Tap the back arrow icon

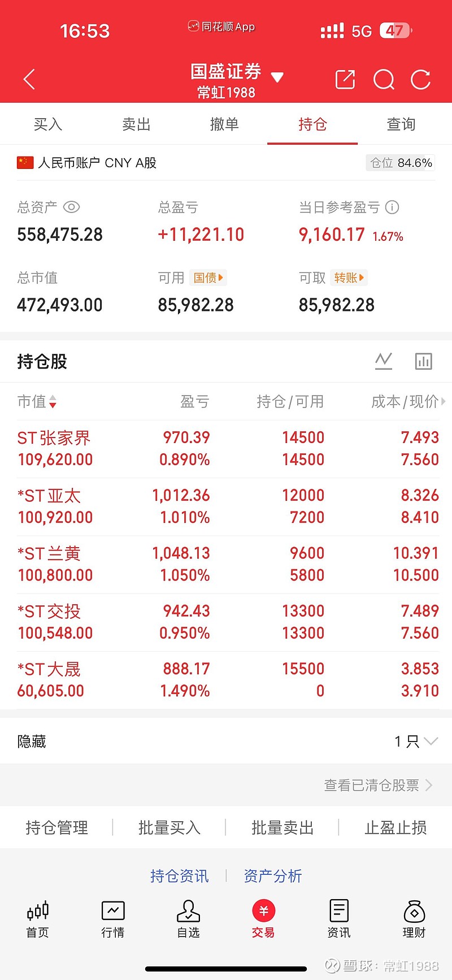click(x=29, y=80)
